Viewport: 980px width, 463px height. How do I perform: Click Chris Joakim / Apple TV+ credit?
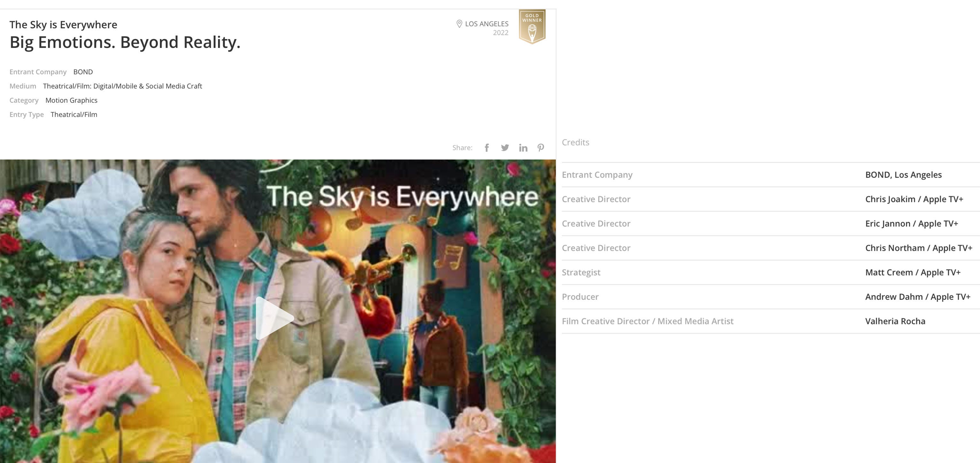(x=914, y=199)
